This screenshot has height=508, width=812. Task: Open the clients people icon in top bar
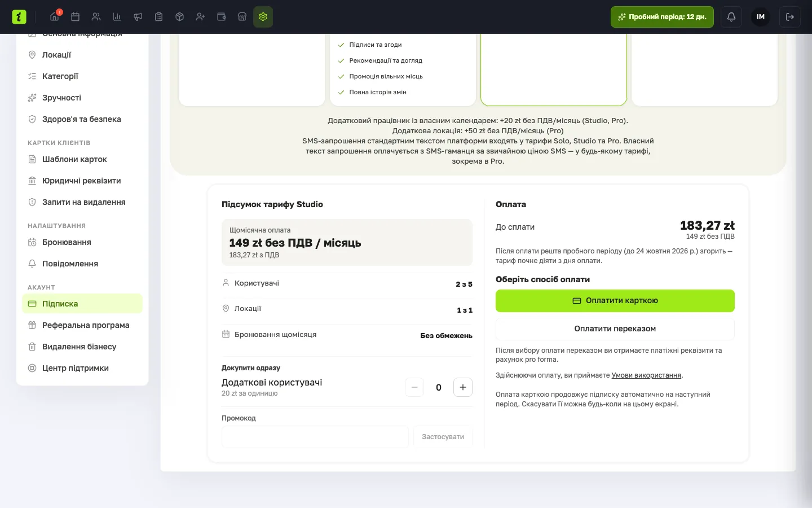coord(96,17)
